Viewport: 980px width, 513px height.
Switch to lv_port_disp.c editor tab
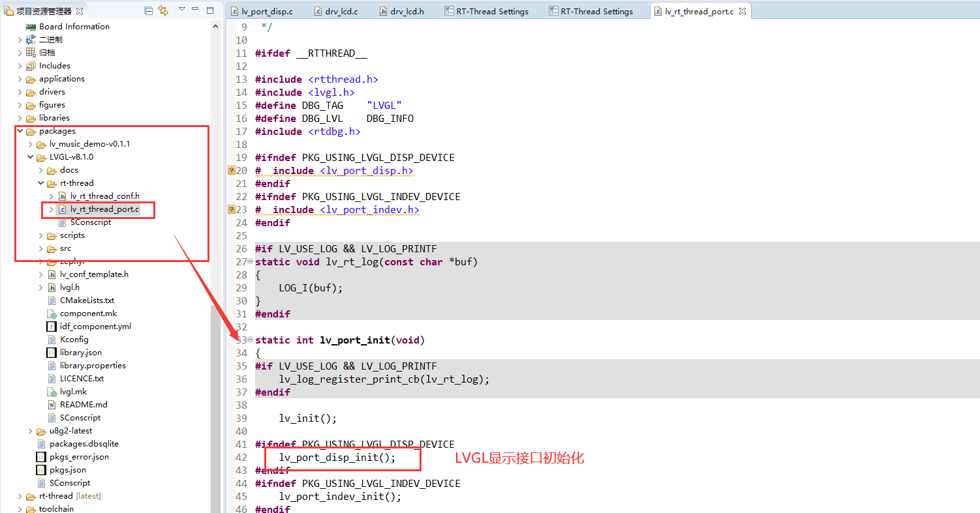[266, 11]
